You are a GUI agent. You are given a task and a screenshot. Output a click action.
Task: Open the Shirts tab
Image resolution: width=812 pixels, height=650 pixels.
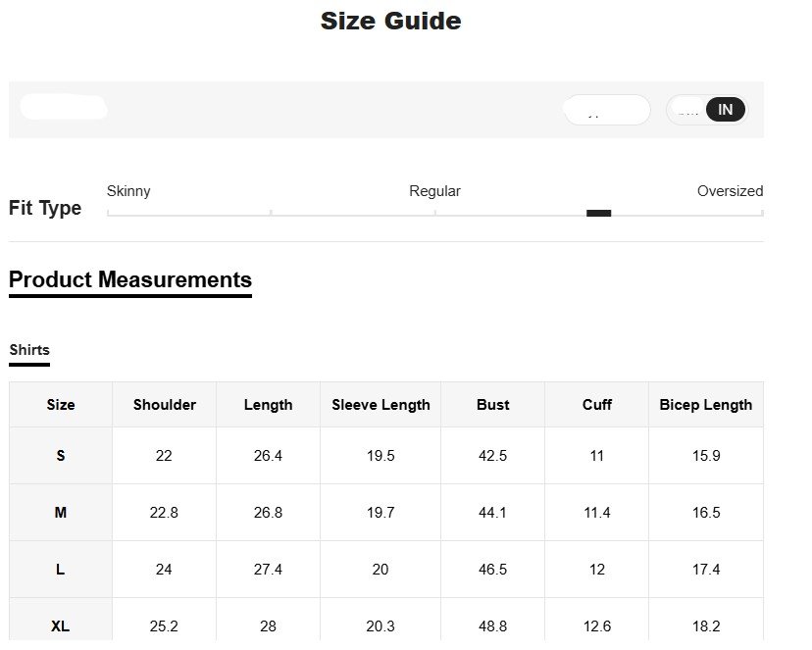click(x=29, y=350)
